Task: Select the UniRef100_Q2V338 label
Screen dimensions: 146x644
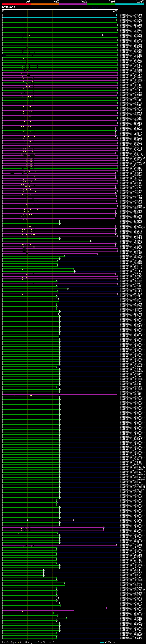Action: coord(131,183)
